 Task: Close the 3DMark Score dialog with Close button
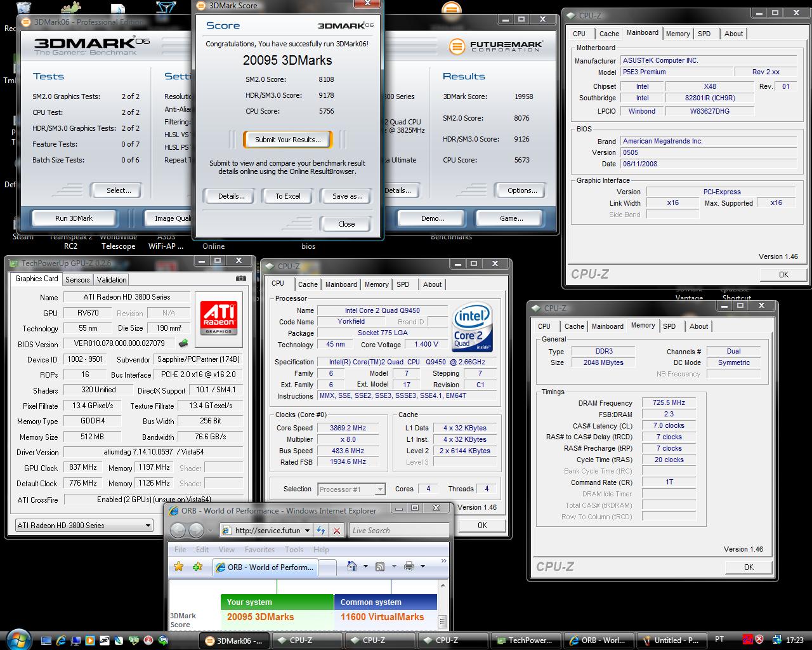click(346, 224)
